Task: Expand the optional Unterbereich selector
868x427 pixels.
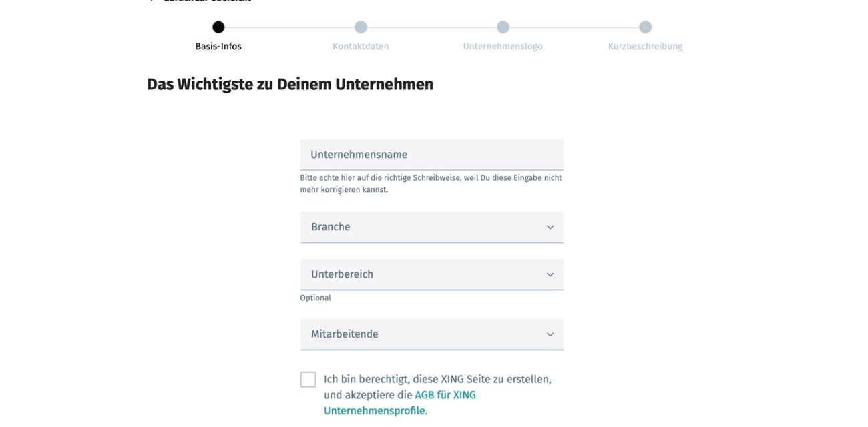Action: [x=432, y=274]
